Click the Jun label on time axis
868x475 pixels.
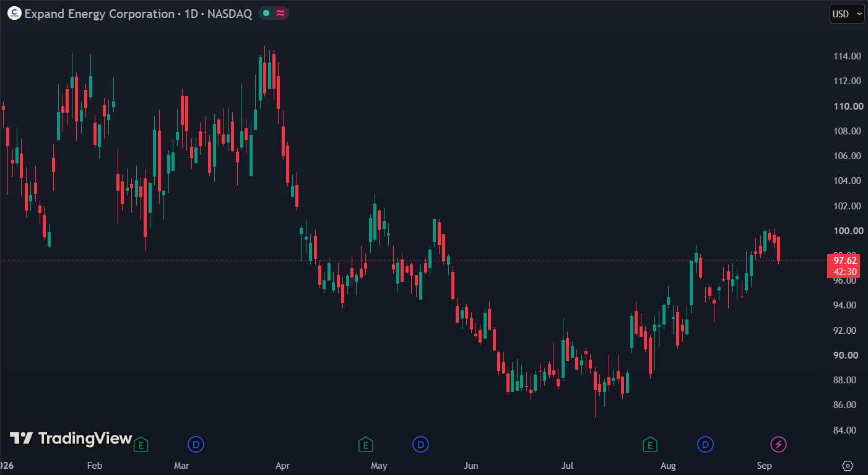point(471,466)
